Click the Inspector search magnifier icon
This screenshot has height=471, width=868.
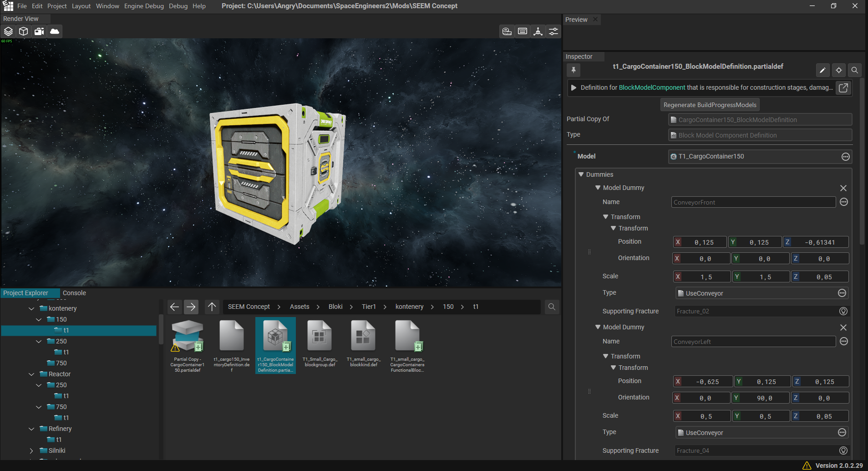click(x=855, y=70)
